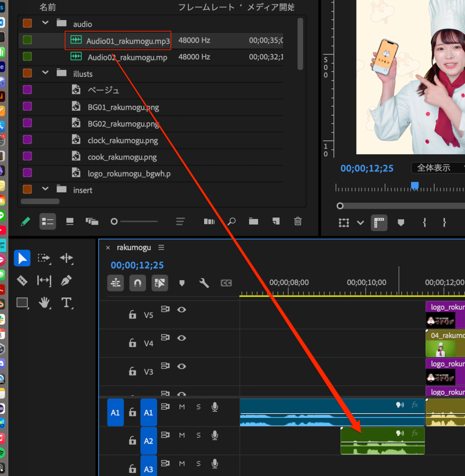
Task: Select the Hand tool
Action: coord(44,303)
